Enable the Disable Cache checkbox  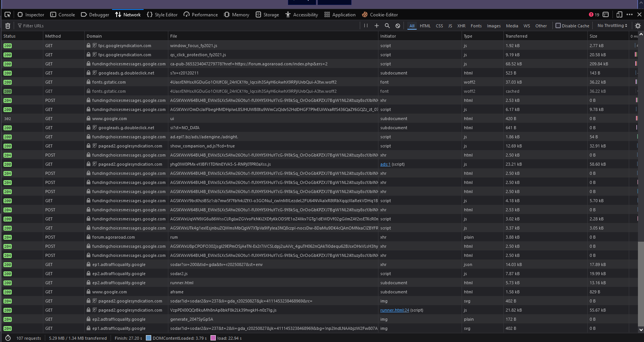558,26
